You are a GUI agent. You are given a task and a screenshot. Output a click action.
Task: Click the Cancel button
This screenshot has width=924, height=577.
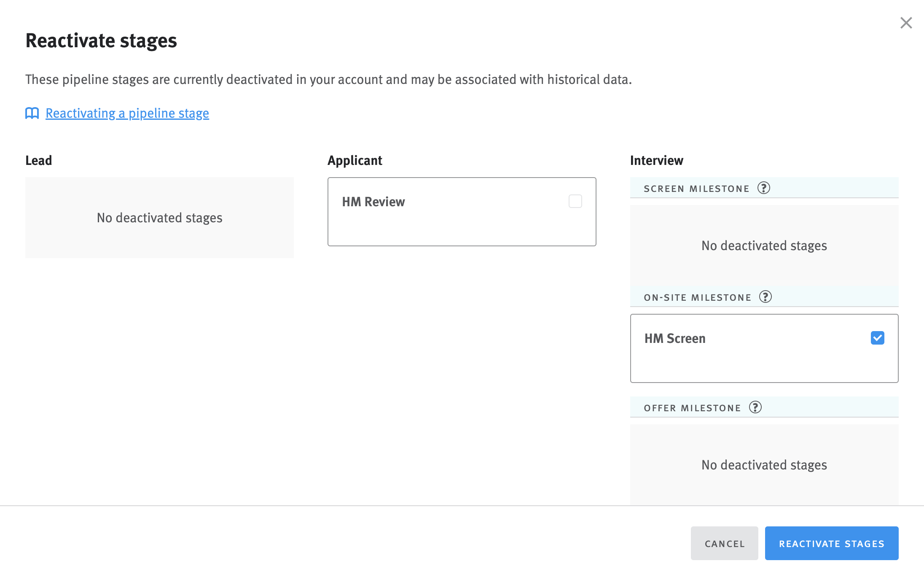click(x=724, y=543)
